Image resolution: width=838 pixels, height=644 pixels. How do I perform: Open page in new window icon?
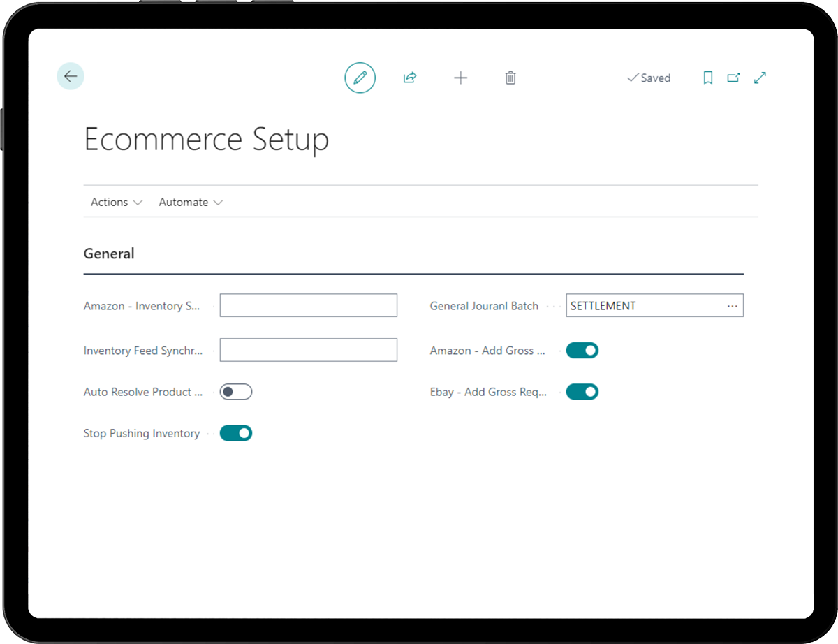coord(733,78)
